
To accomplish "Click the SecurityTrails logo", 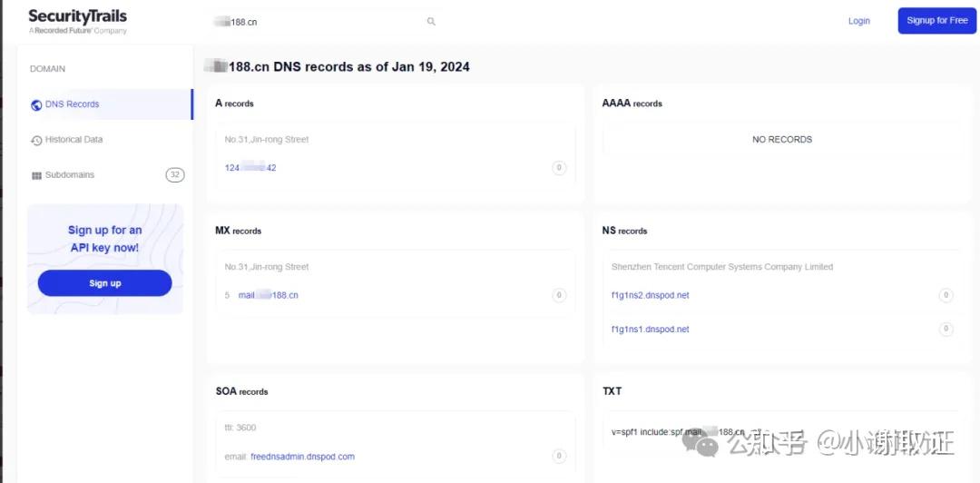I will (x=77, y=21).
